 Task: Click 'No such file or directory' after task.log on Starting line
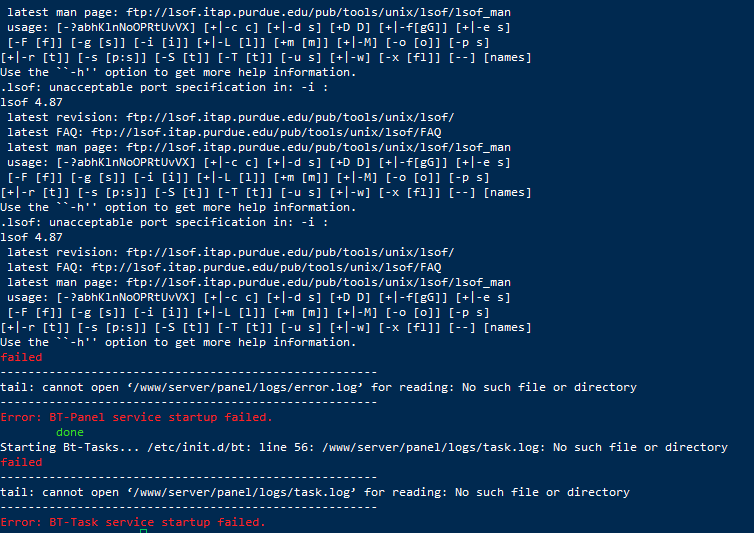tap(640, 447)
